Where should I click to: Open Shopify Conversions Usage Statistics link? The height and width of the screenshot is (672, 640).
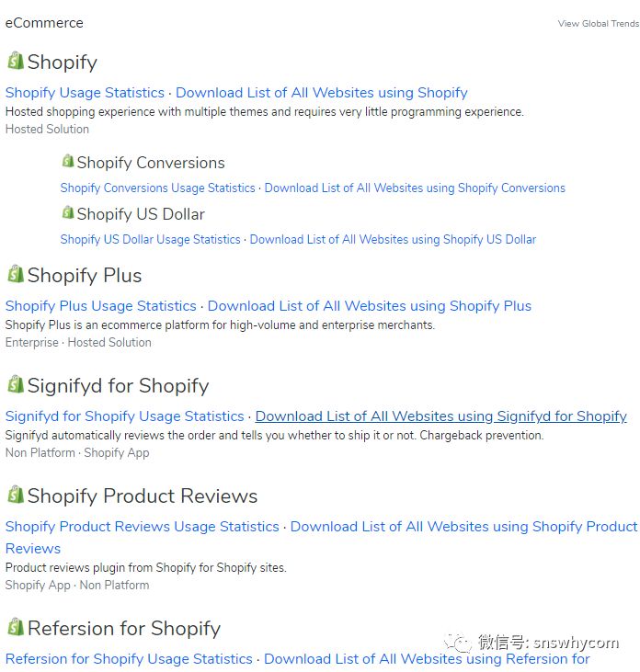157,188
